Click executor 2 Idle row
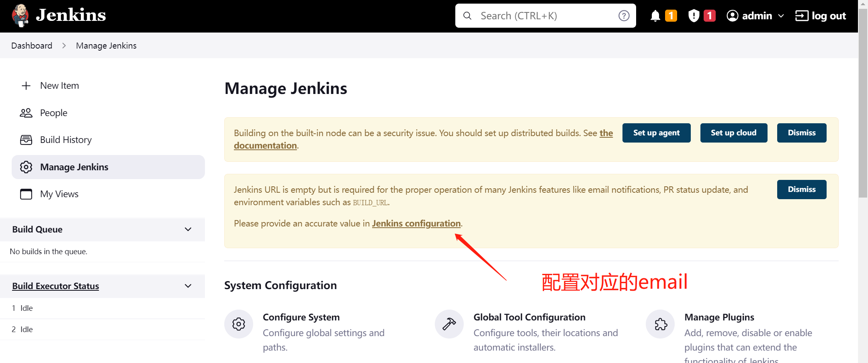Screen dimensions: 868x363 [102, 329]
